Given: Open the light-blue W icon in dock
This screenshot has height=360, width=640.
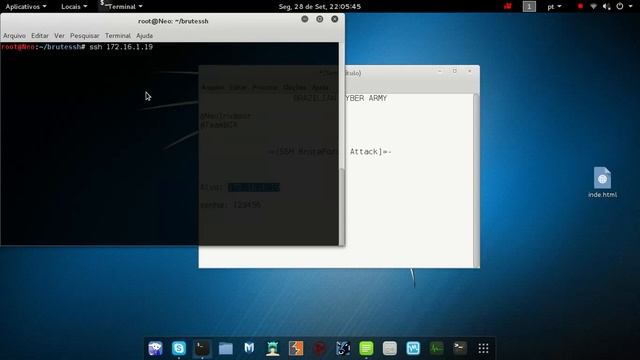Looking at the screenshot, I should coord(413,348).
